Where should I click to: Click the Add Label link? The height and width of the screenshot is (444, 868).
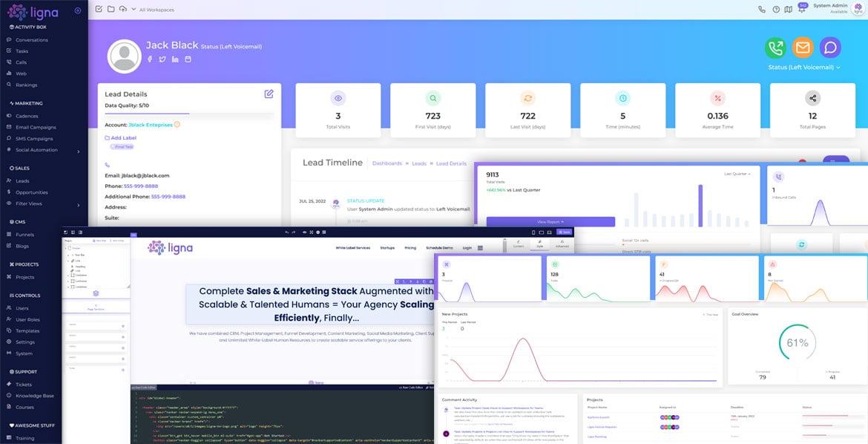(x=120, y=137)
